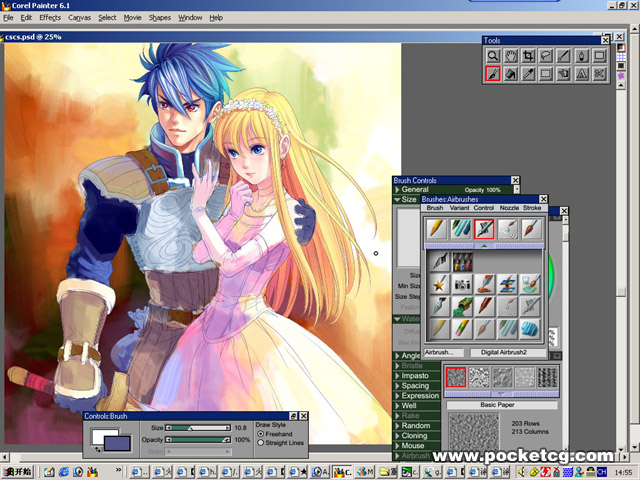Choose the pen nib brush icon
The height and width of the screenshot is (480, 640).
439,307
